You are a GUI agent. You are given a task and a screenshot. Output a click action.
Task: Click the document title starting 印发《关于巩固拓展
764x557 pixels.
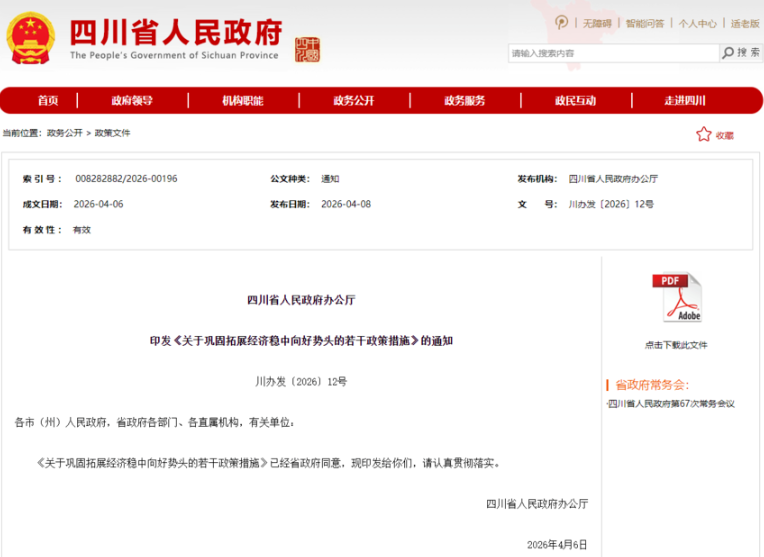pos(301,341)
